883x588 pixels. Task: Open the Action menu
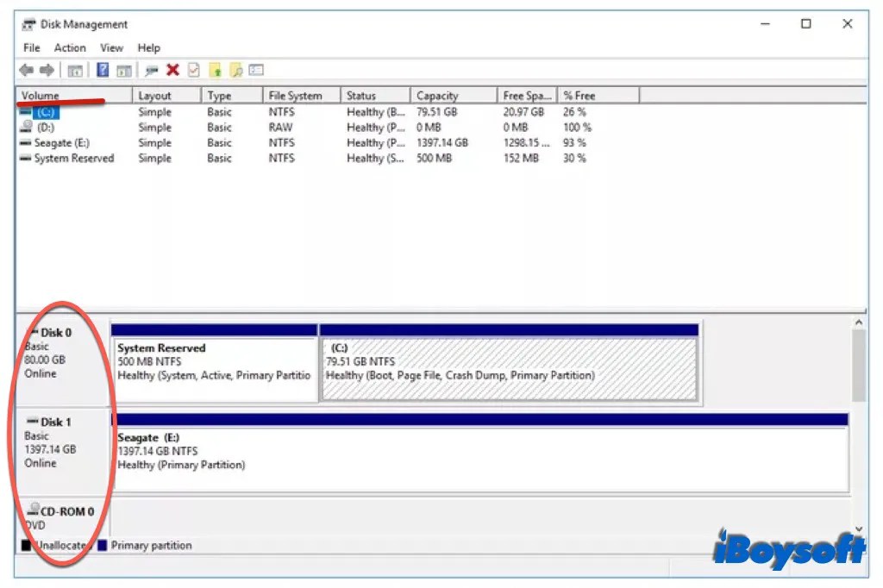pos(70,47)
